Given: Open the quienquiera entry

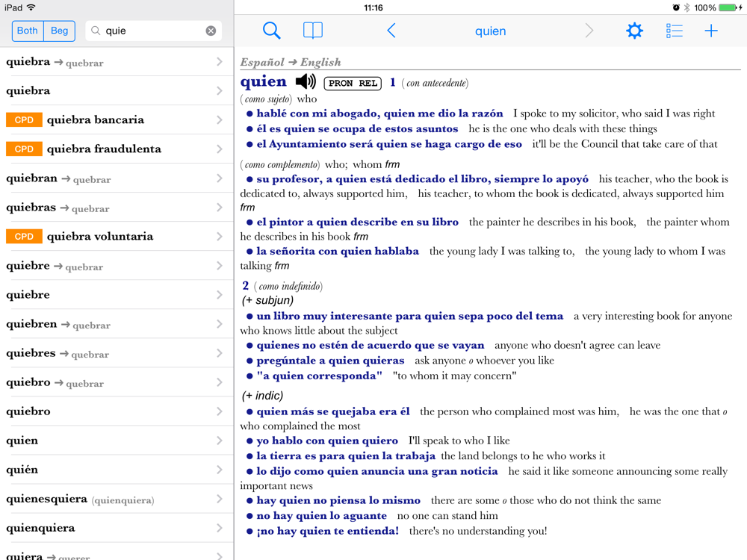Looking at the screenshot, I should pyautogui.click(x=117, y=528).
